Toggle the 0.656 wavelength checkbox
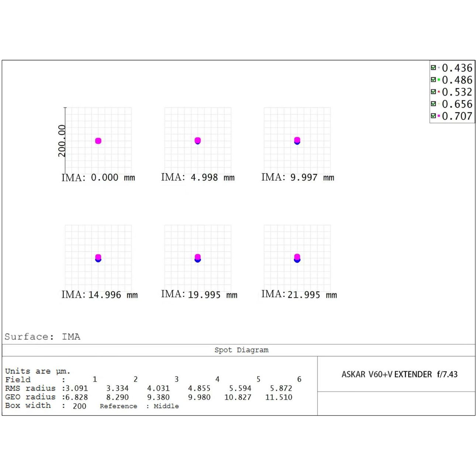 click(433, 104)
